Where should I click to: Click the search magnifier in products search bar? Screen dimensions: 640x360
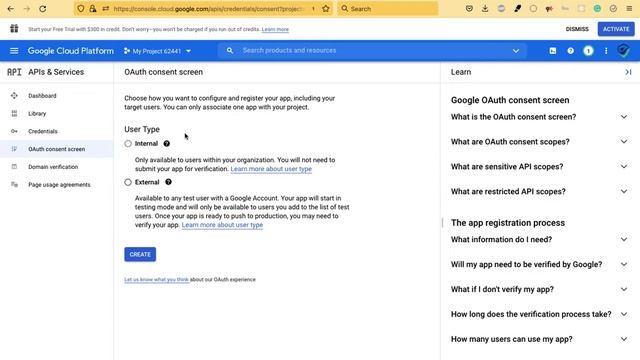(x=230, y=51)
